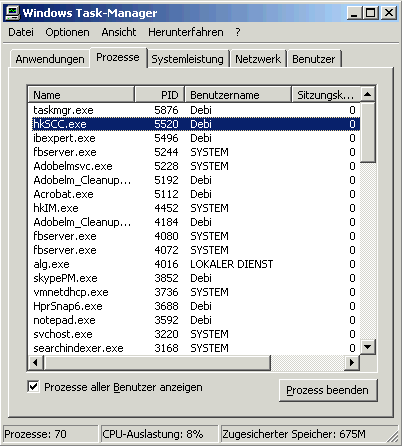Click the horizontal scrollbar thumb
This screenshot has width=402, height=446.
tap(157, 362)
